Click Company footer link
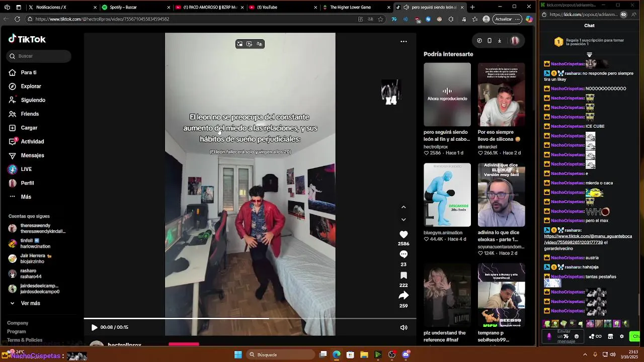Image resolution: width=644 pixels, height=362 pixels. [18, 323]
